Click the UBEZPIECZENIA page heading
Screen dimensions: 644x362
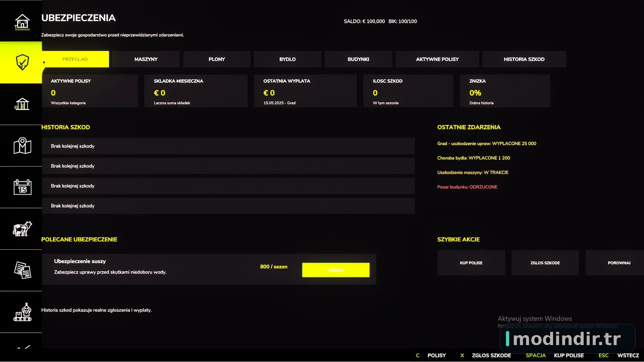click(78, 18)
